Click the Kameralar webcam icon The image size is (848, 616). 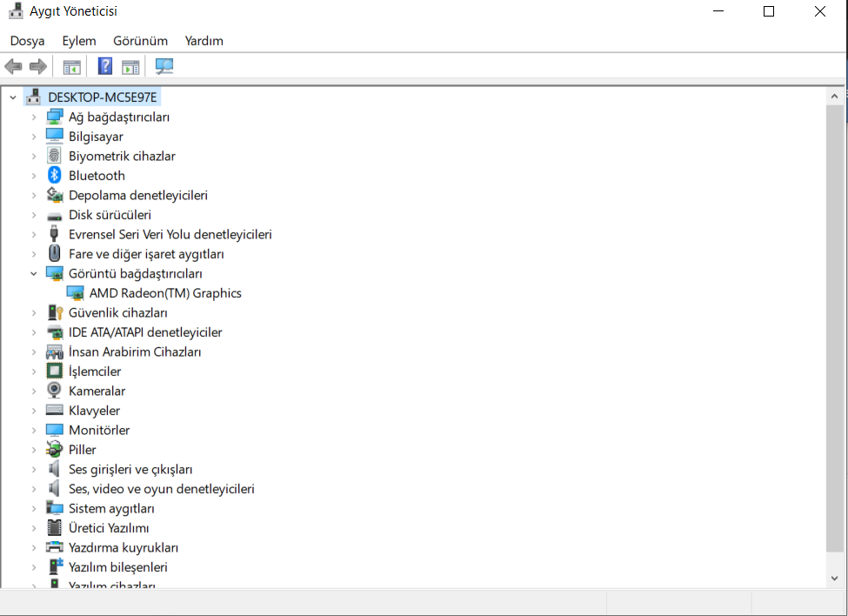(x=54, y=391)
